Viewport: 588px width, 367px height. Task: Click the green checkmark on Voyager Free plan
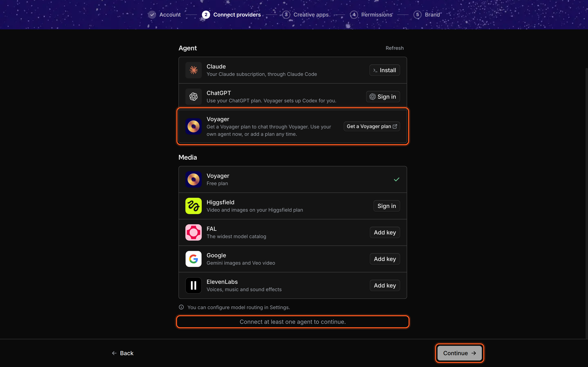point(396,179)
